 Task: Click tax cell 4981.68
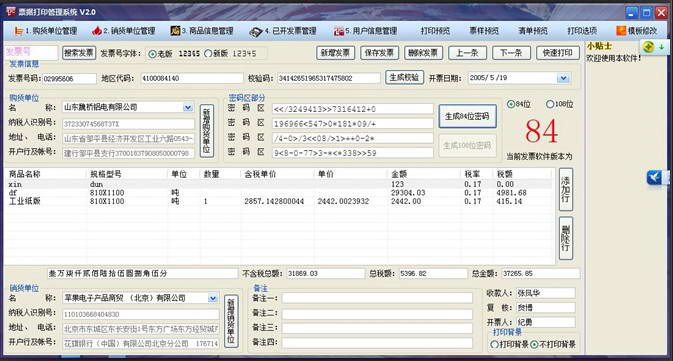click(512, 193)
